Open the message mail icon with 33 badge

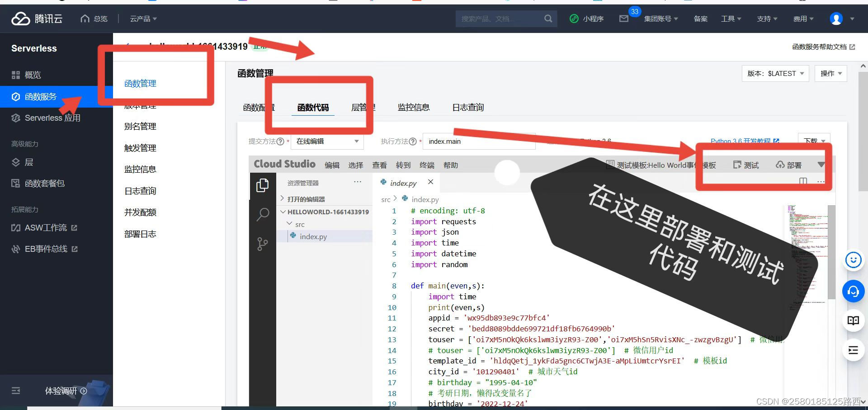624,19
